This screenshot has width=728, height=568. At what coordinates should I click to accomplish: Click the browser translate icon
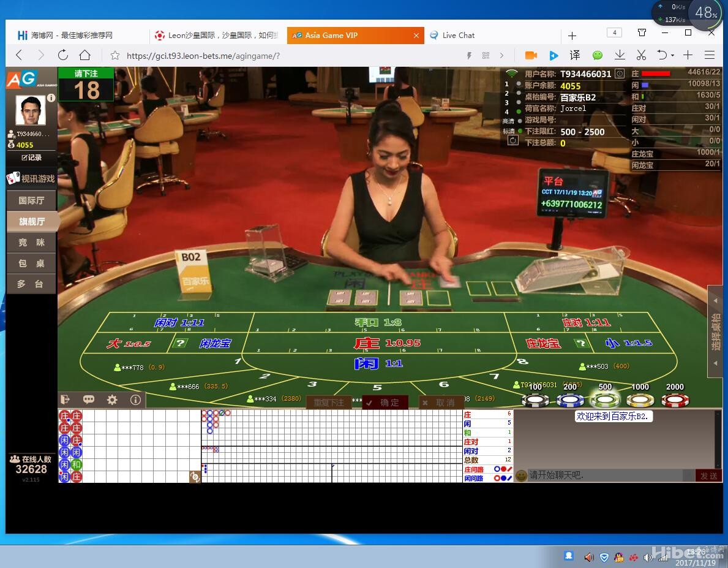[575, 55]
